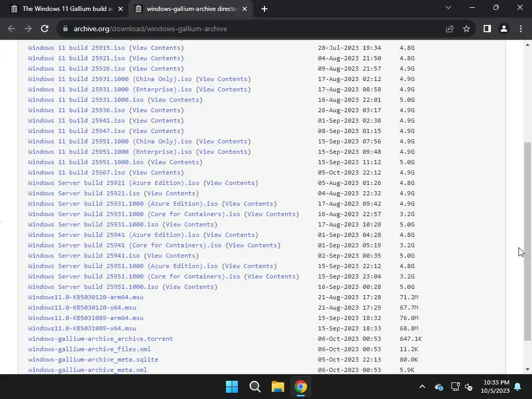Download Windows 11 build 25967.iso
The image size is (532, 399).
[76, 172]
